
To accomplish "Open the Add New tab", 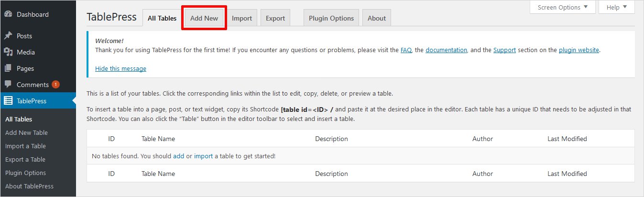I will click(x=204, y=18).
